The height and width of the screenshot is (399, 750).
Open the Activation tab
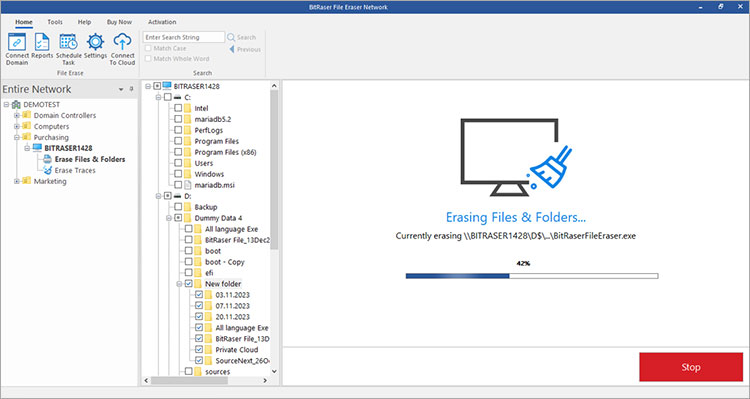coord(162,22)
